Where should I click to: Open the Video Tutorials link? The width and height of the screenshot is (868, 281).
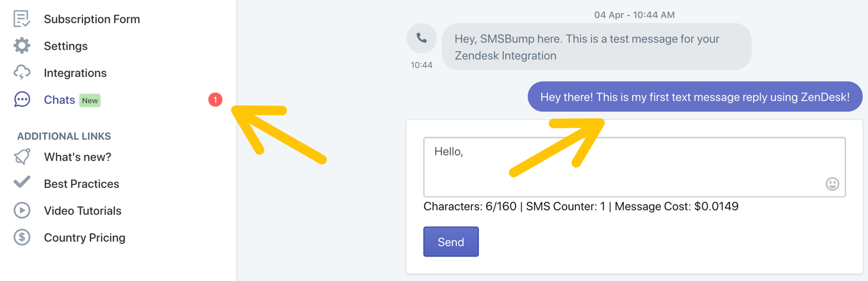coord(83,211)
